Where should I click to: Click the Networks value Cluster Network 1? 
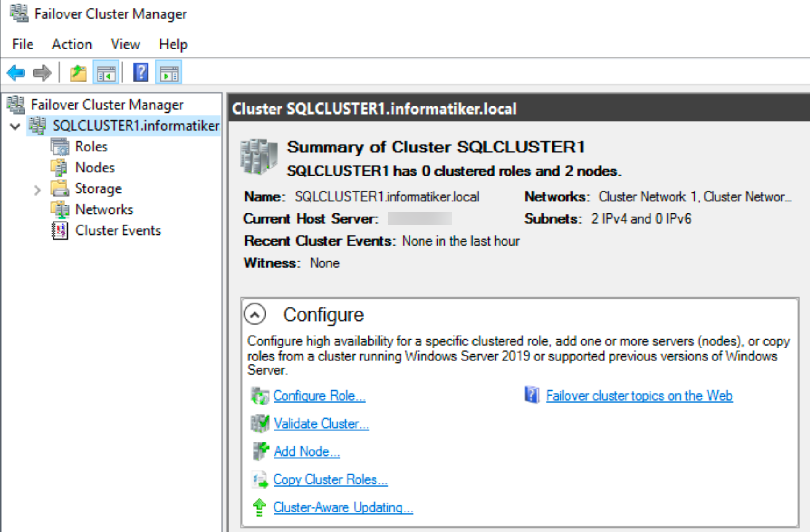[x=648, y=196]
